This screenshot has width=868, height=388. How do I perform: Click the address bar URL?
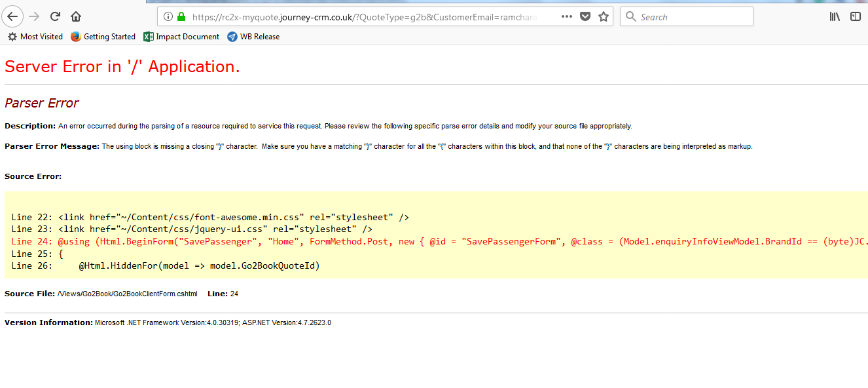367,16
